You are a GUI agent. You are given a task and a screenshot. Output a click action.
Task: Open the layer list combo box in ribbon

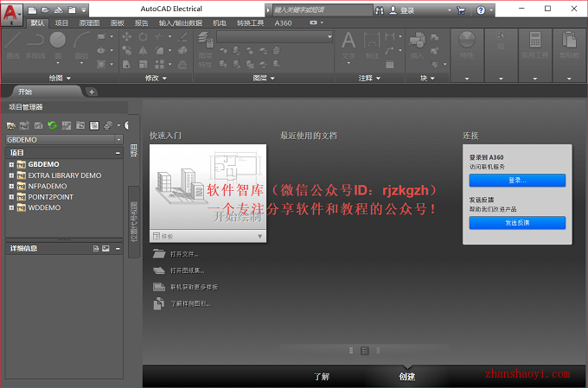click(274, 37)
